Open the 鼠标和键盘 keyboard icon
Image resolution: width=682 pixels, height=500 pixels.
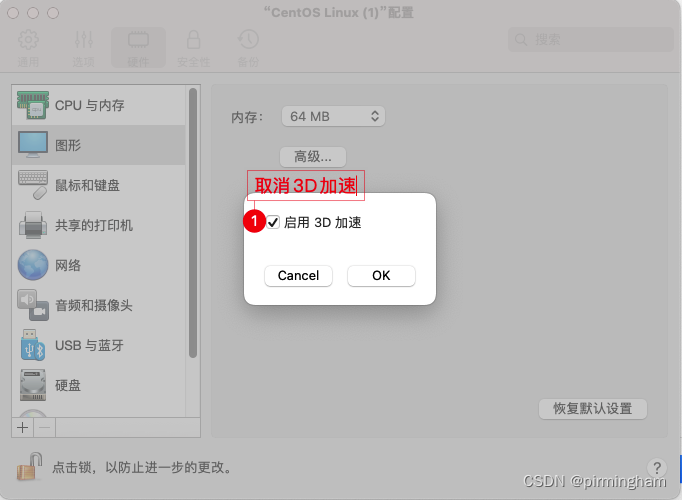pos(33,185)
